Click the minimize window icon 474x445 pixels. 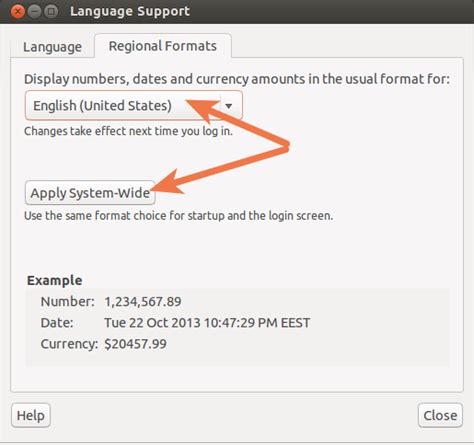click(x=34, y=12)
